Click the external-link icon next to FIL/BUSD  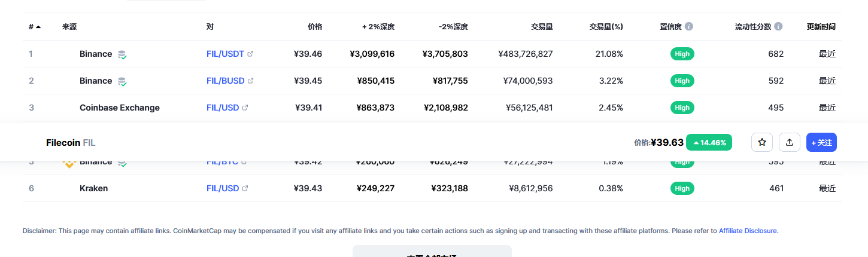tap(251, 81)
